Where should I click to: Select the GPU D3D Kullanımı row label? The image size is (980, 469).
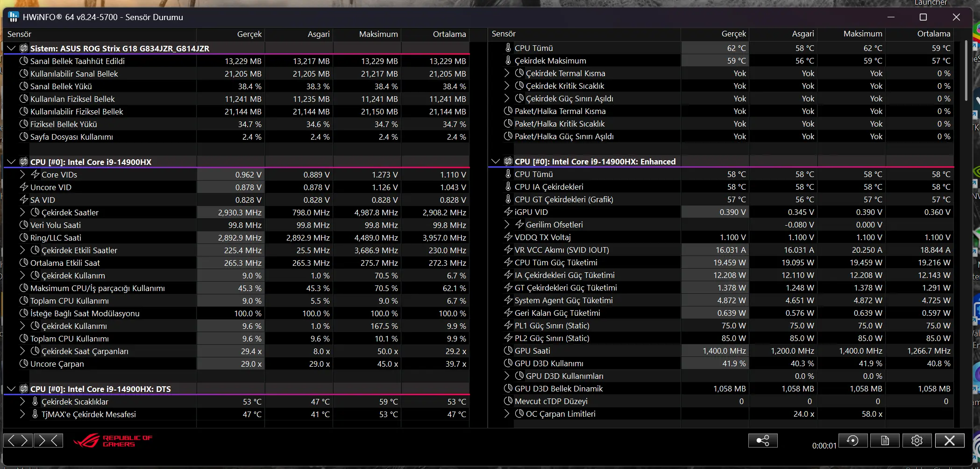pyautogui.click(x=549, y=363)
